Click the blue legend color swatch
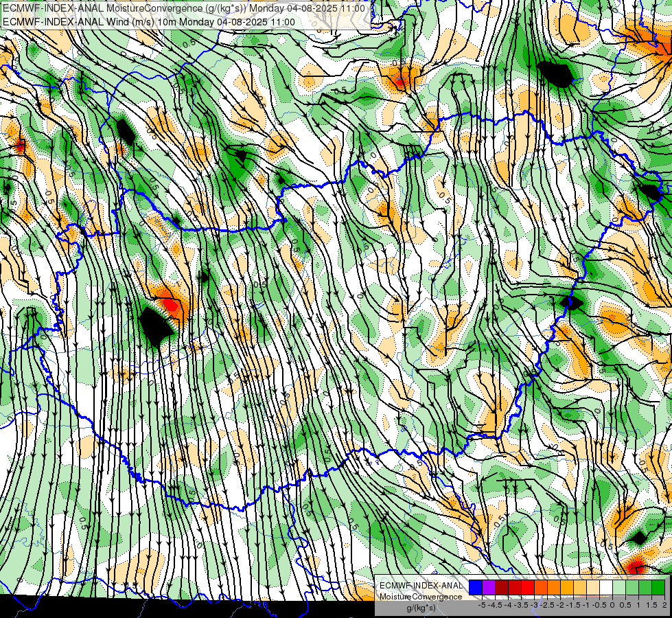The width and height of the screenshot is (672, 618). (476, 588)
